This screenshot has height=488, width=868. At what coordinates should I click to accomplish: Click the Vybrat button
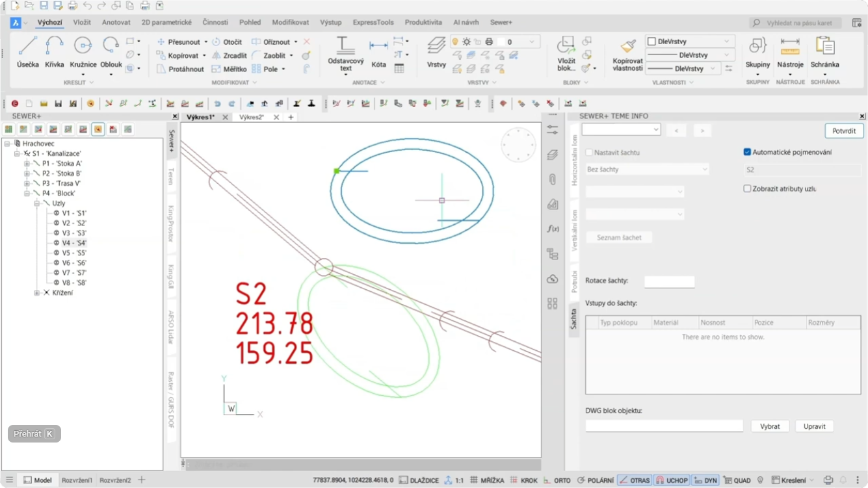770,426
